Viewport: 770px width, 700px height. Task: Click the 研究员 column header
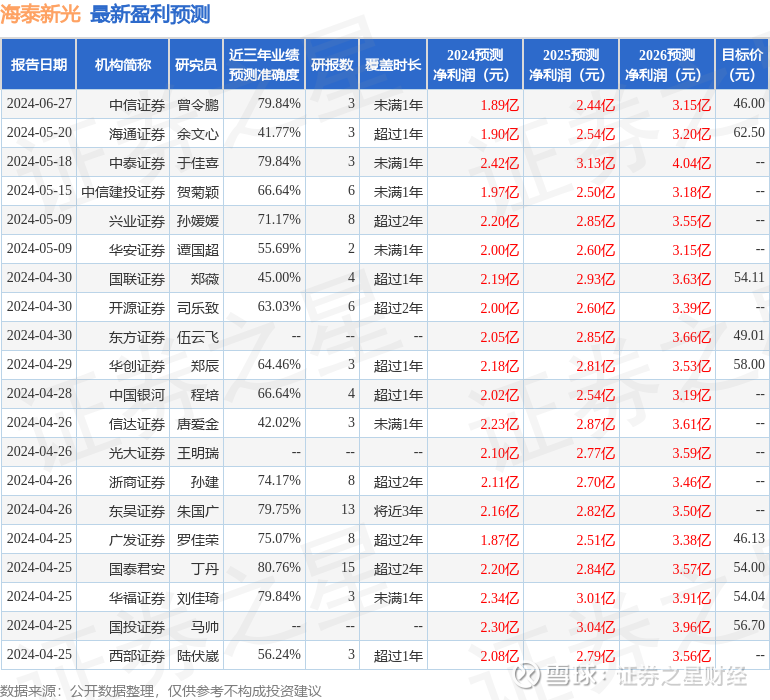pyautogui.click(x=196, y=65)
